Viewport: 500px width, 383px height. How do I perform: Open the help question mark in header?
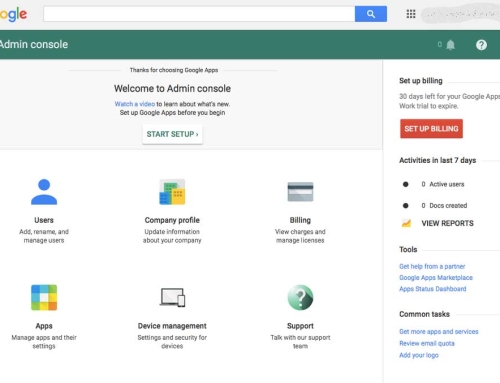481,45
